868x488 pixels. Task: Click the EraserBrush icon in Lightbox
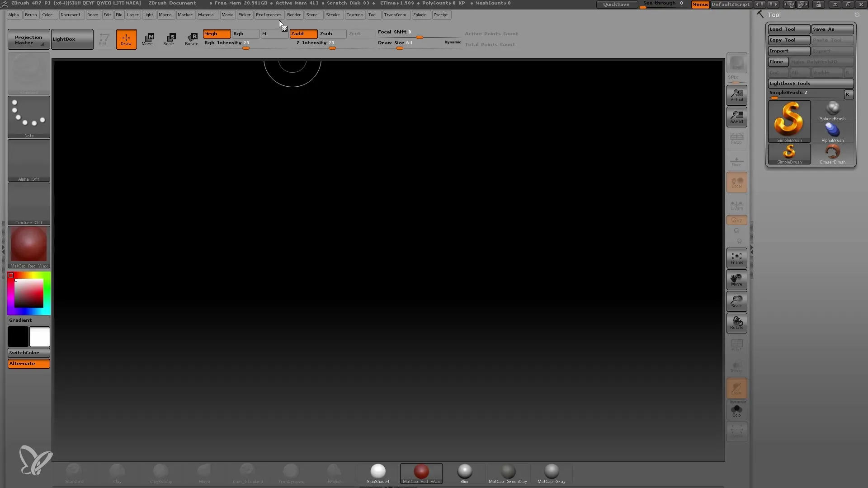(x=832, y=153)
